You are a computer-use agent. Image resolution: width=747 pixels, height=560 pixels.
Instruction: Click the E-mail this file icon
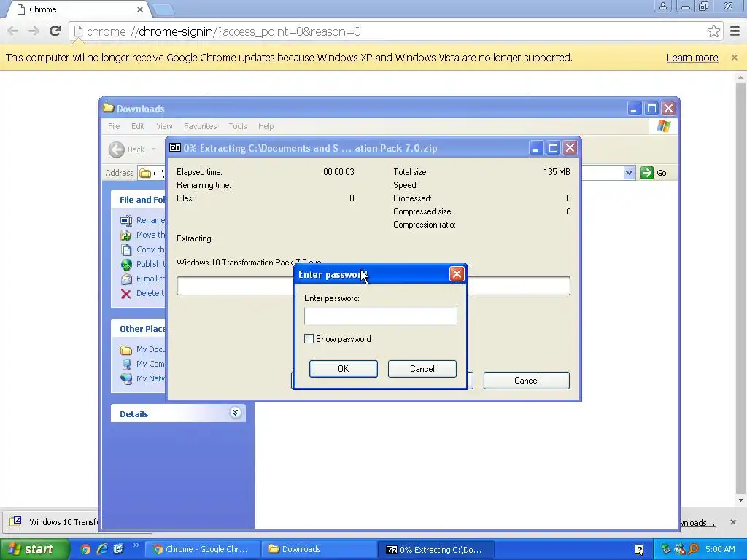click(126, 279)
